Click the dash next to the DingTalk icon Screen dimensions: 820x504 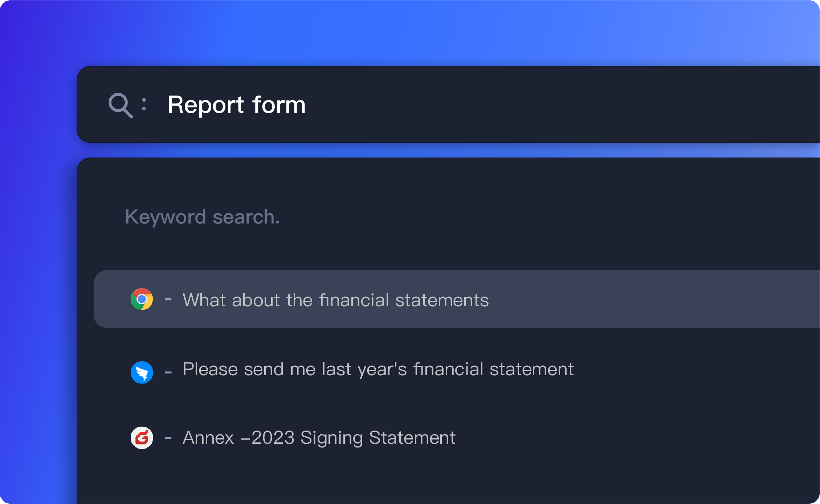tap(168, 372)
